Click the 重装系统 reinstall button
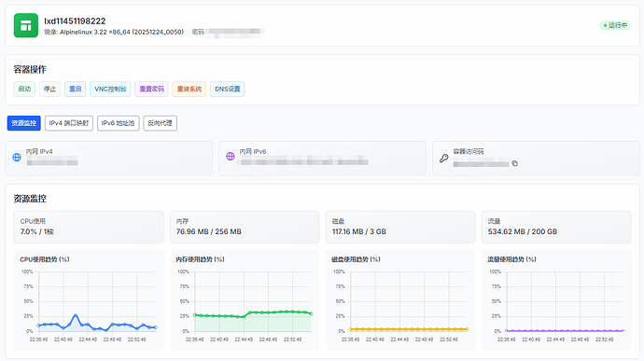 pos(189,90)
